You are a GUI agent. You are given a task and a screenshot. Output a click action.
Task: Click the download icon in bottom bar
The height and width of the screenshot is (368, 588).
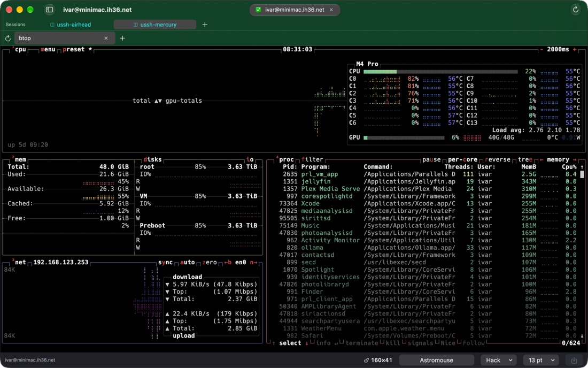(x=574, y=361)
